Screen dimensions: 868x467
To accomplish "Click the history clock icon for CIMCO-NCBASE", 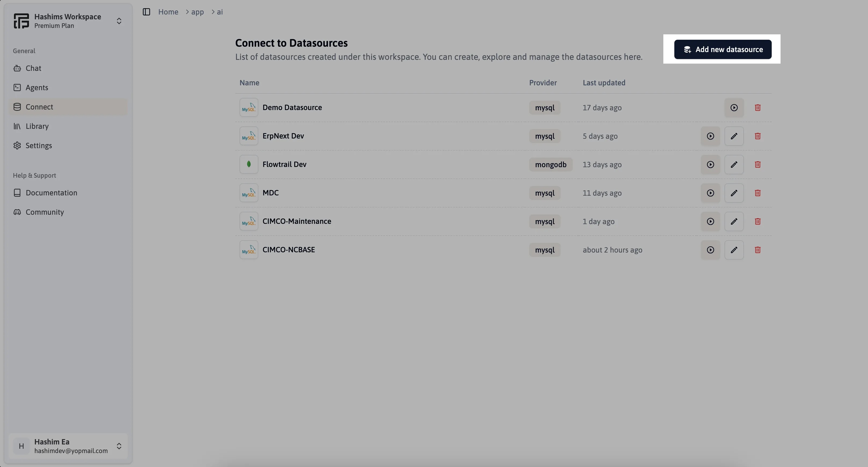I will (x=711, y=250).
